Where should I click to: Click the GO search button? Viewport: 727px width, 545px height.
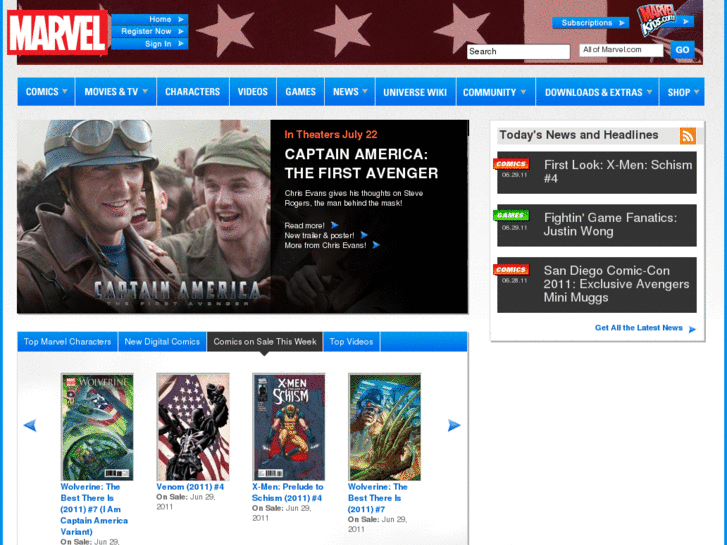[x=682, y=50]
